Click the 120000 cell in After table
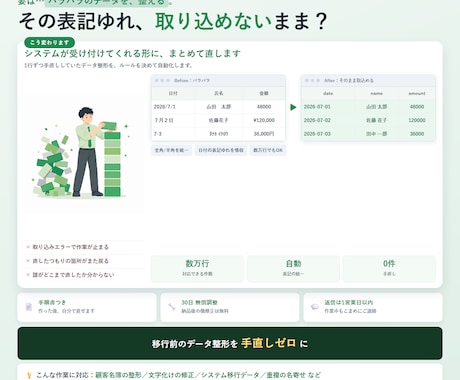Viewport: 460px width, 380px height. 417,120
